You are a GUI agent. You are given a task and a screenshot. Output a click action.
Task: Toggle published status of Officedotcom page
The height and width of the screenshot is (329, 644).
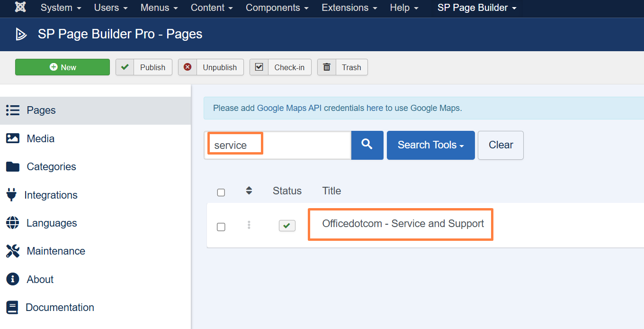coord(287,226)
